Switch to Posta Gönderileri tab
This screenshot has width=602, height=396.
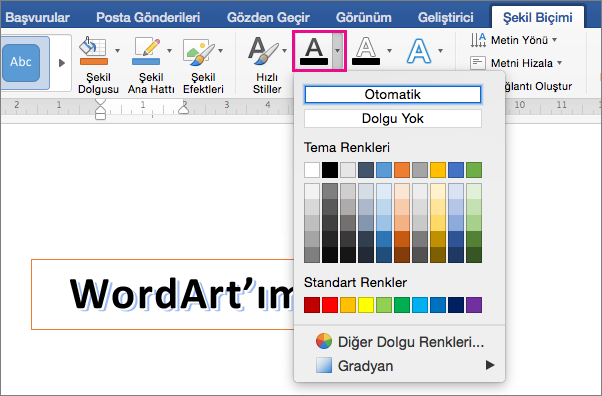pyautogui.click(x=148, y=17)
